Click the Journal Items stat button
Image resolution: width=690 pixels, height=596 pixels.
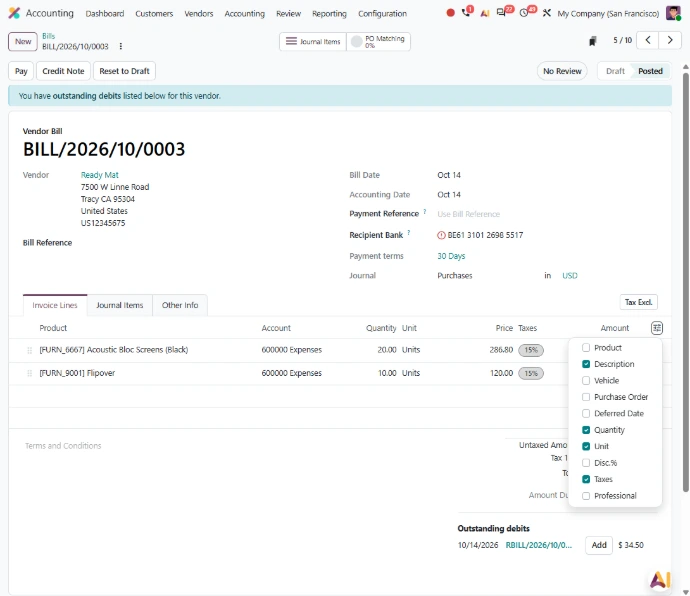click(313, 41)
